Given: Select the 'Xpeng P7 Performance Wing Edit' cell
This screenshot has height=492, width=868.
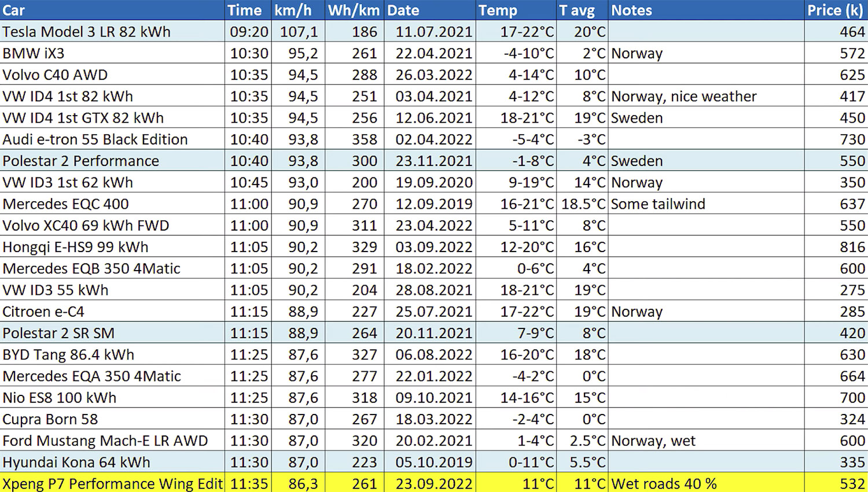Looking at the screenshot, I should [x=112, y=483].
